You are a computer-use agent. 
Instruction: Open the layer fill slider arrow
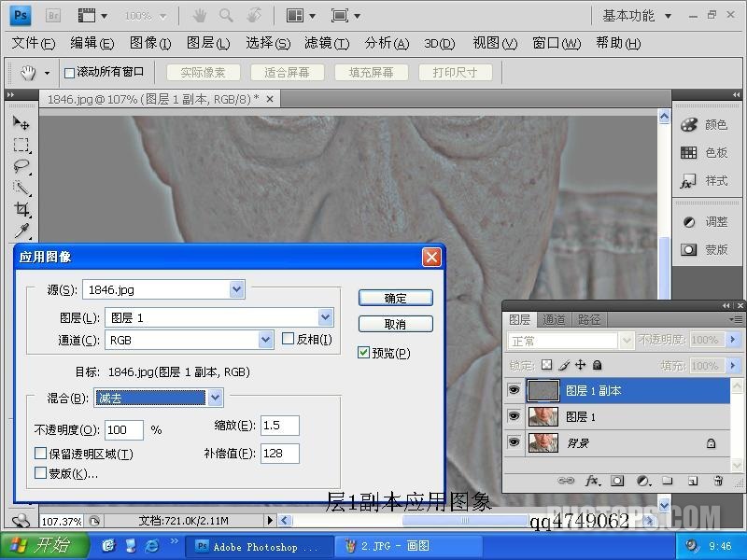[x=733, y=365]
